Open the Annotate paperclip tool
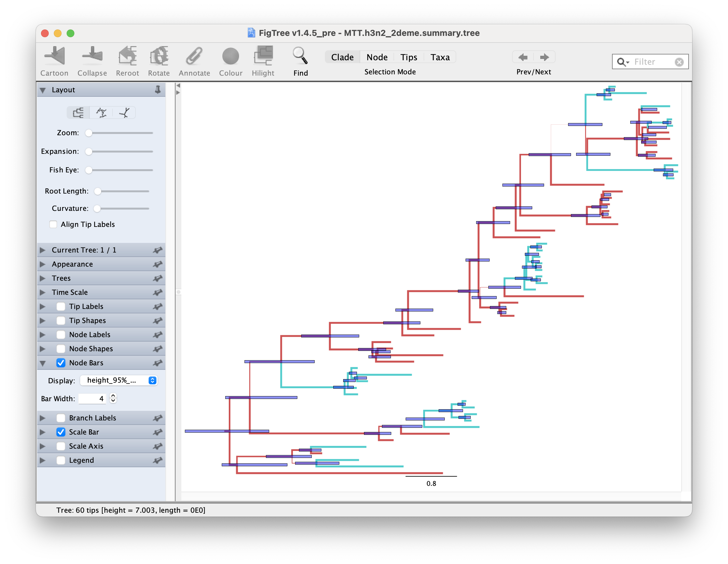This screenshot has height=564, width=728. pyautogui.click(x=194, y=56)
